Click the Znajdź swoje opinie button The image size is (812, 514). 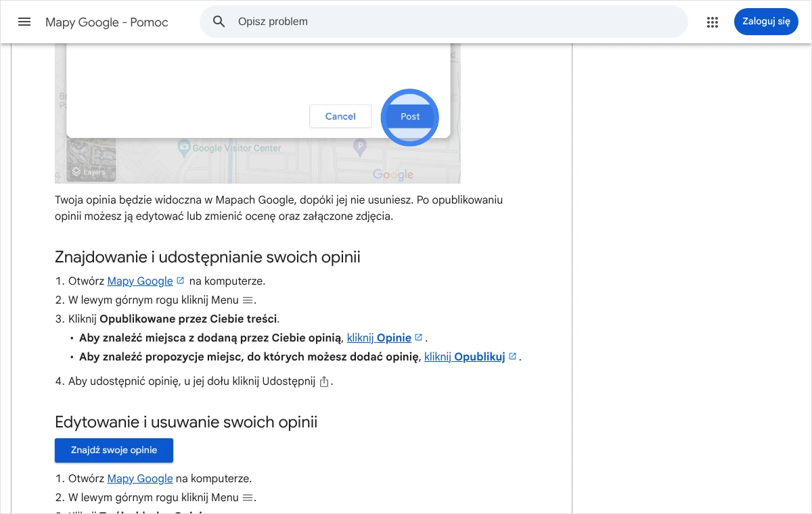coord(114,450)
